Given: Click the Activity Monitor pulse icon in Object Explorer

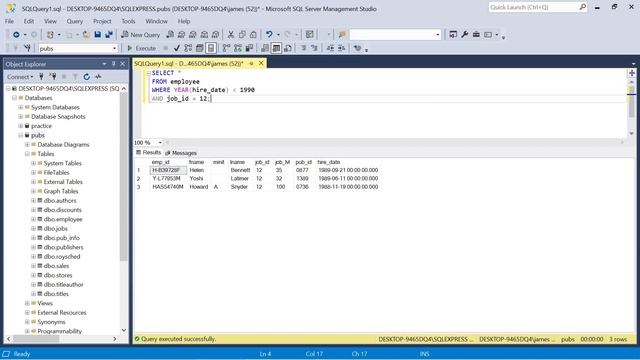Looking at the screenshot, I should 98,77.
